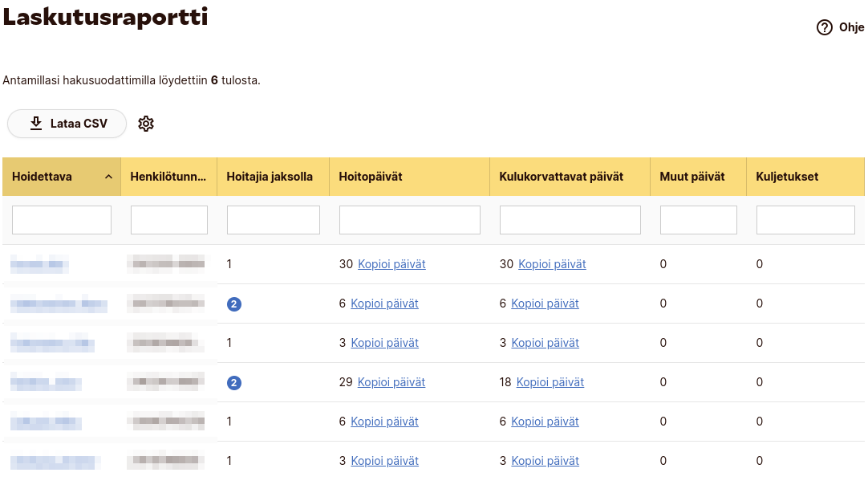Click the Hoidettava filter input field
This screenshot has width=868, height=493.
pos(62,219)
